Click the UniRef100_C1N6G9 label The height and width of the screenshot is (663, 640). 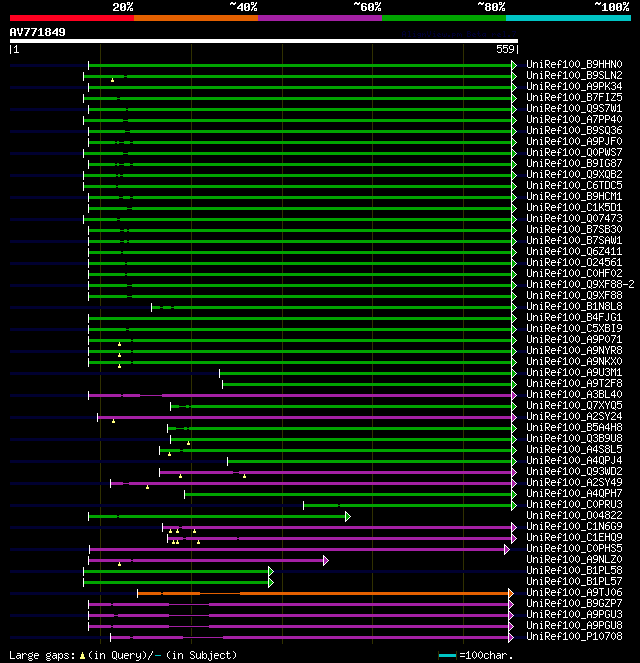(574, 526)
